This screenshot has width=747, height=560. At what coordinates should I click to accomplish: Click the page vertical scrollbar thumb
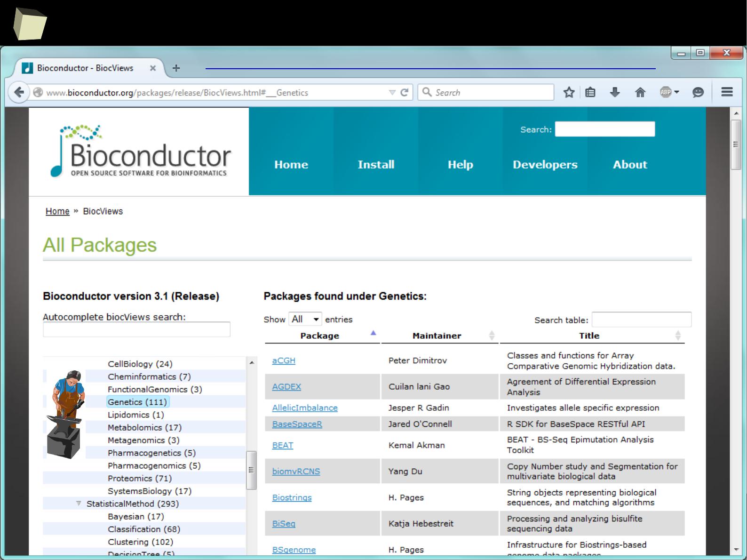coord(736,144)
